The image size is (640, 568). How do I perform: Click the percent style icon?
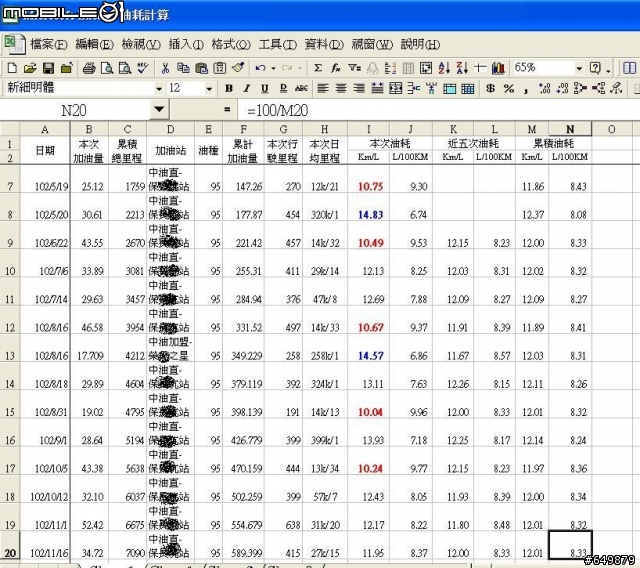tap(508, 88)
